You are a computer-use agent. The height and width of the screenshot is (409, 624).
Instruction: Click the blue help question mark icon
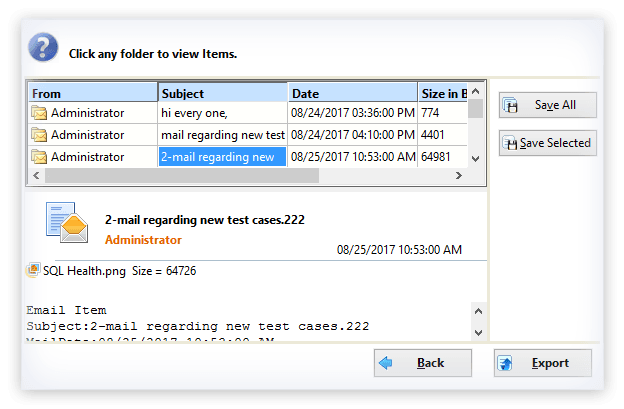point(43,47)
